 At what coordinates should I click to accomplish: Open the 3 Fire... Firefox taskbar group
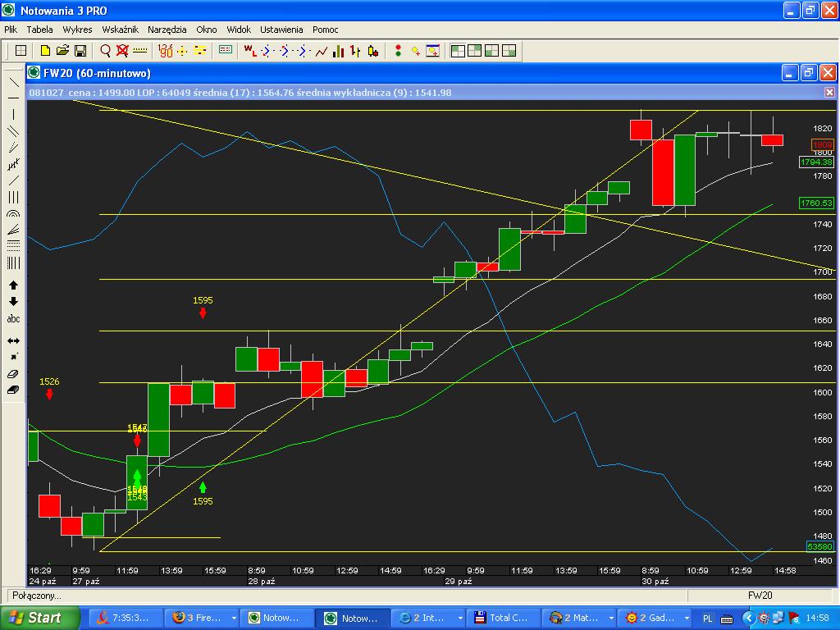[201, 618]
